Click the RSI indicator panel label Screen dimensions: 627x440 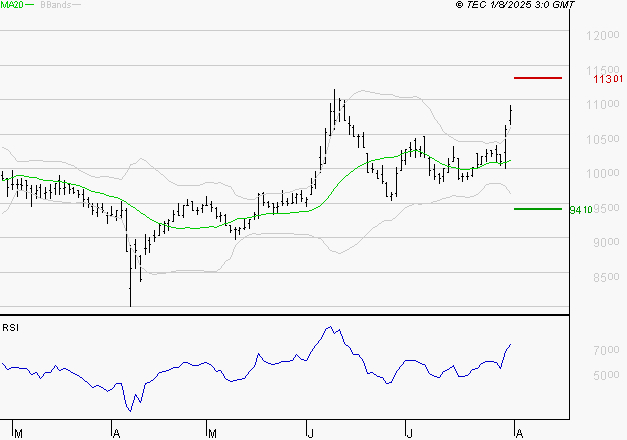click(10, 327)
